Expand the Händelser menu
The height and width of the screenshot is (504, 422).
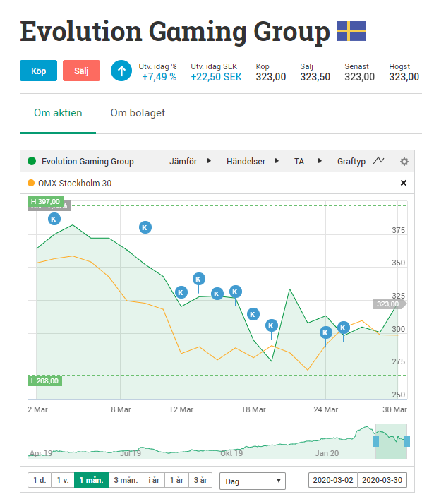253,161
